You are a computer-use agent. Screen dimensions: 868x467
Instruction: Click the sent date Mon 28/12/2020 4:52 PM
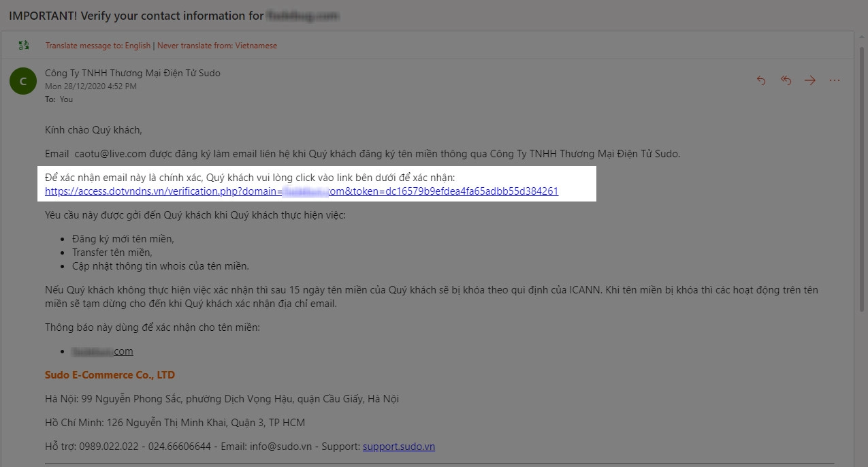point(91,86)
